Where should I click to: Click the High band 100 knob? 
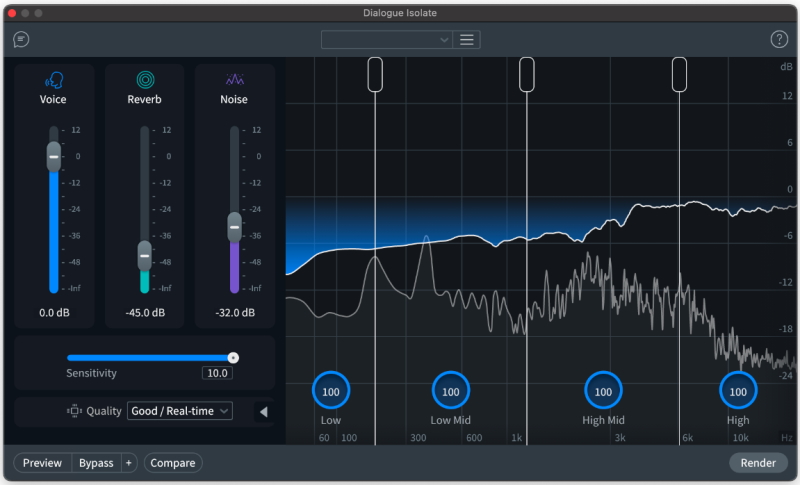(738, 391)
